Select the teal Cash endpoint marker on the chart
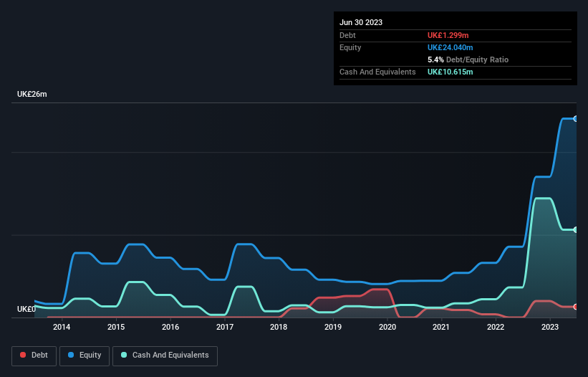The image size is (588, 377). click(x=576, y=229)
